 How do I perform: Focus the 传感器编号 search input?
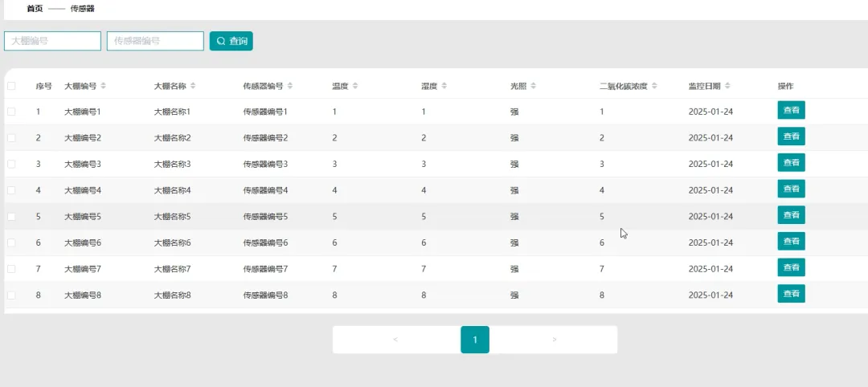[x=156, y=41]
